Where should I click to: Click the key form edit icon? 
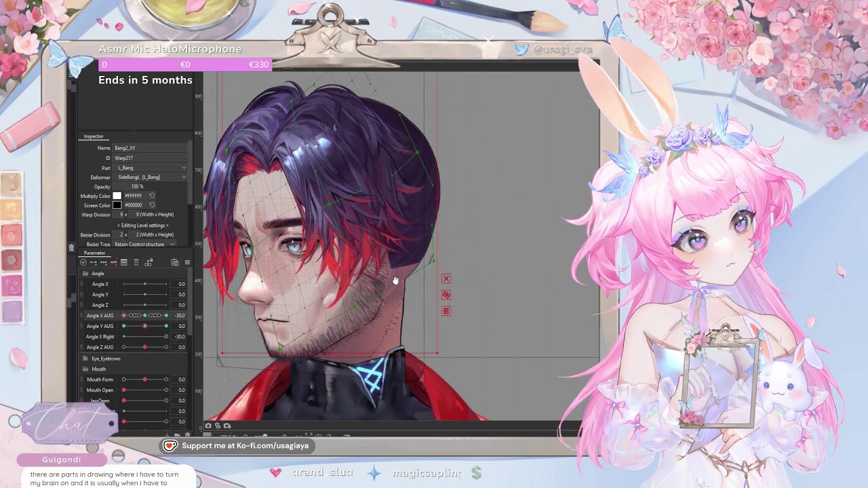pos(125,262)
